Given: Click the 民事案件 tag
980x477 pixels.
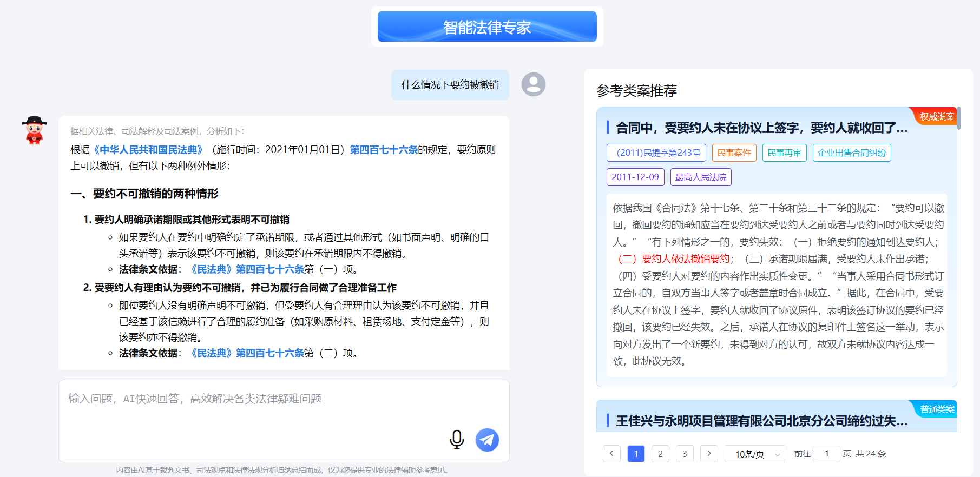Looking at the screenshot, I should [734, 153].
